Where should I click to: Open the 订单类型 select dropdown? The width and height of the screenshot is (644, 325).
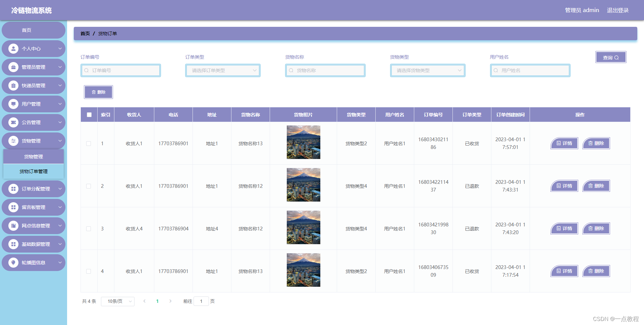223,70
